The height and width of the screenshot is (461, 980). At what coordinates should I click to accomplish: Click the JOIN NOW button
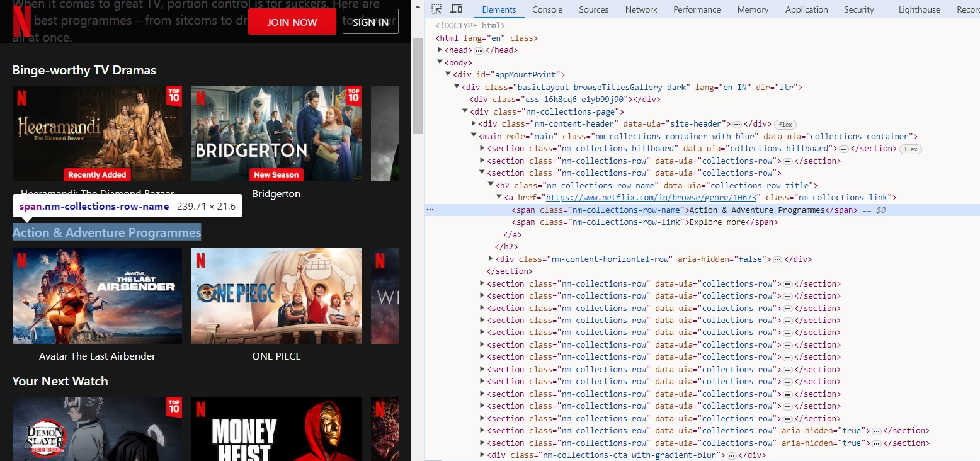(x=292, y=22)
